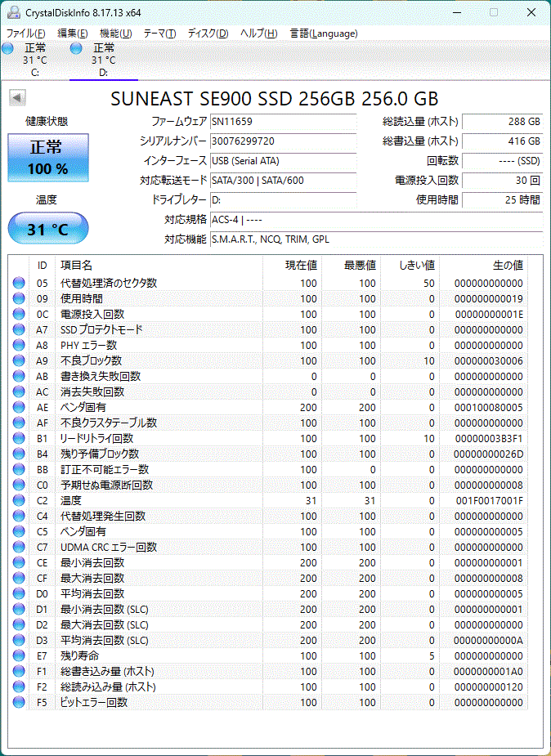Viewport: 551px width, 756px height.
Task: Click status orb for ビットエラー回数 row
Action: pyautogui.click(x=19, y=702)
